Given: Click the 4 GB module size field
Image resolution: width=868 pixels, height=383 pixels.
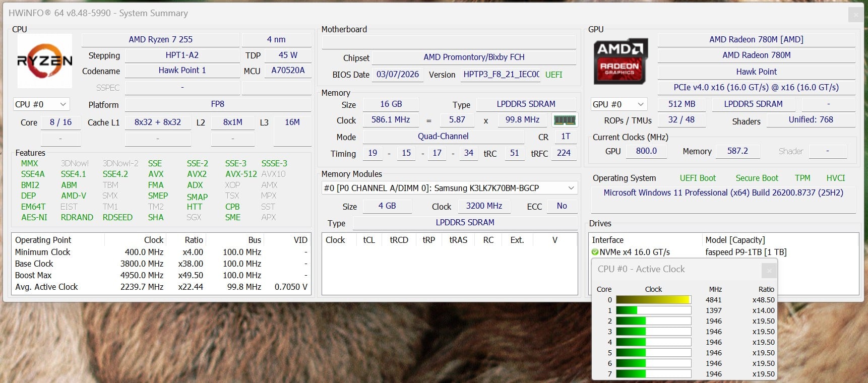Looking at the screenshot, I should (x=387, y=206).
